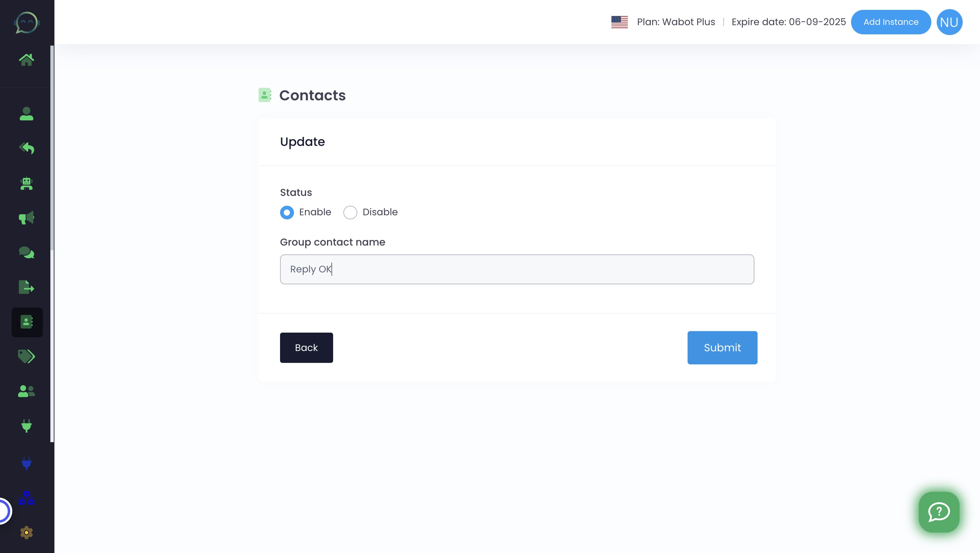The image size is (980, 553).
Task: Click the Plugin/Integrations icon
Action: pos(27,426)
